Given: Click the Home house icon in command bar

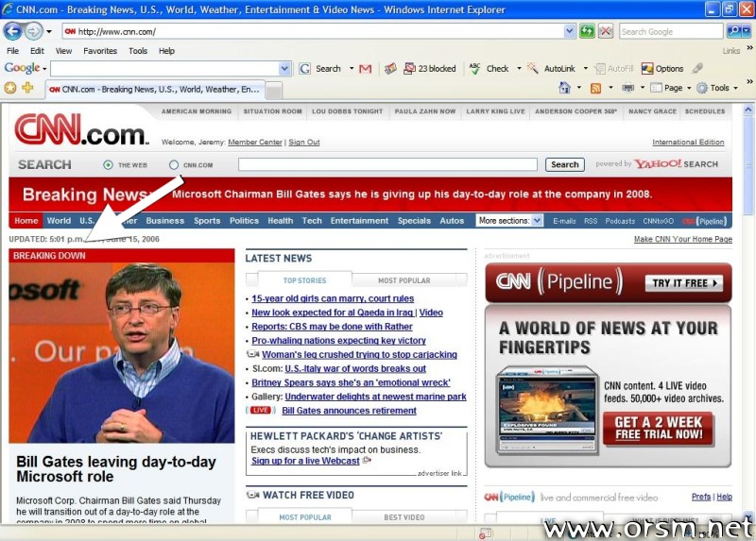Looking at the screenshot, I should pos(564,88).
